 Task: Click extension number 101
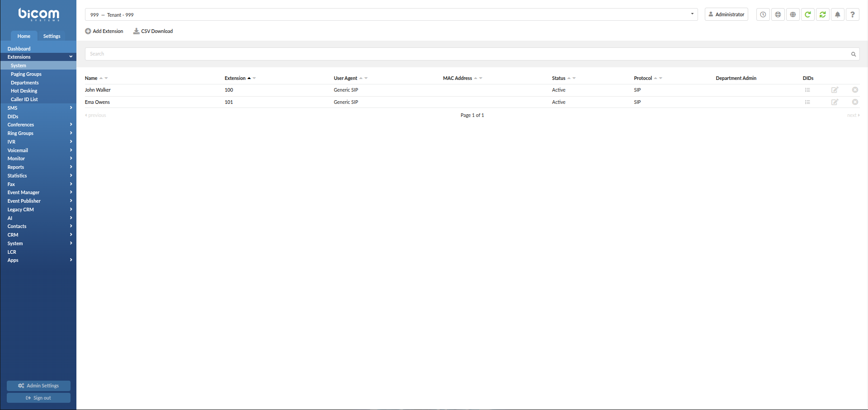pos(229,102)
